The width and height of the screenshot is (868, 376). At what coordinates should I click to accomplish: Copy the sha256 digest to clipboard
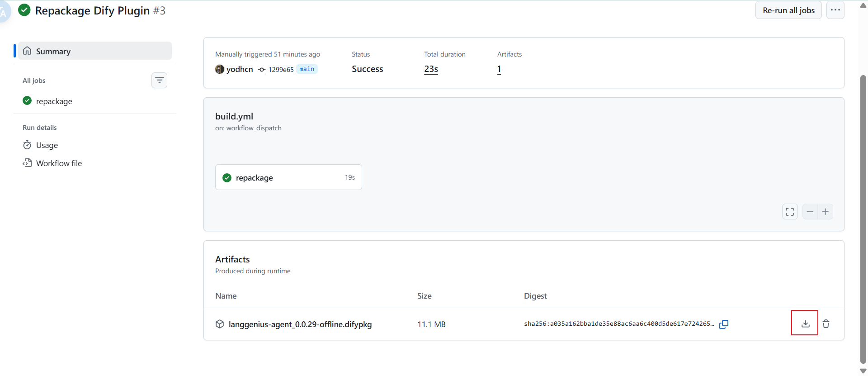[724, 324]
